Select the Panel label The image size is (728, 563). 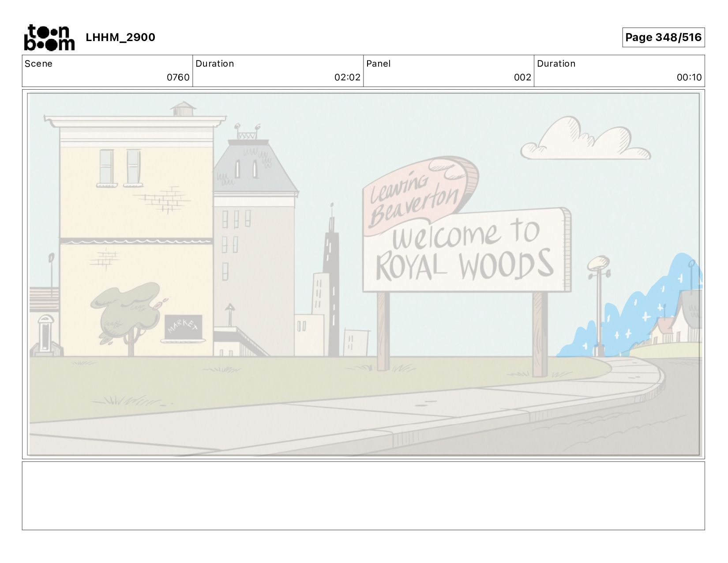[x=378, y=64]
